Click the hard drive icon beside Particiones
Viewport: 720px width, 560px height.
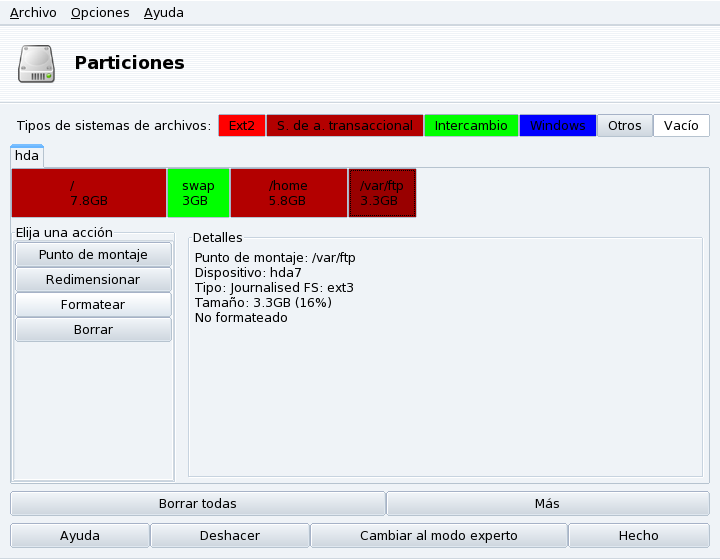pyautogui.click(x=37, y=63)
